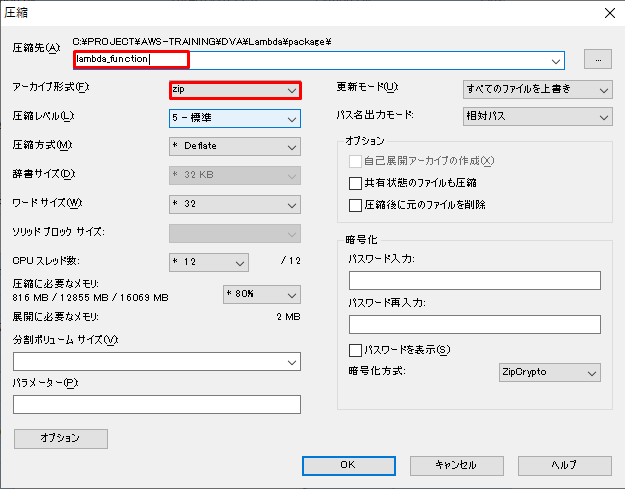Click the パスワード再入力 field
This screenshot has height=489, width=625.
click(x=474, y=324)
